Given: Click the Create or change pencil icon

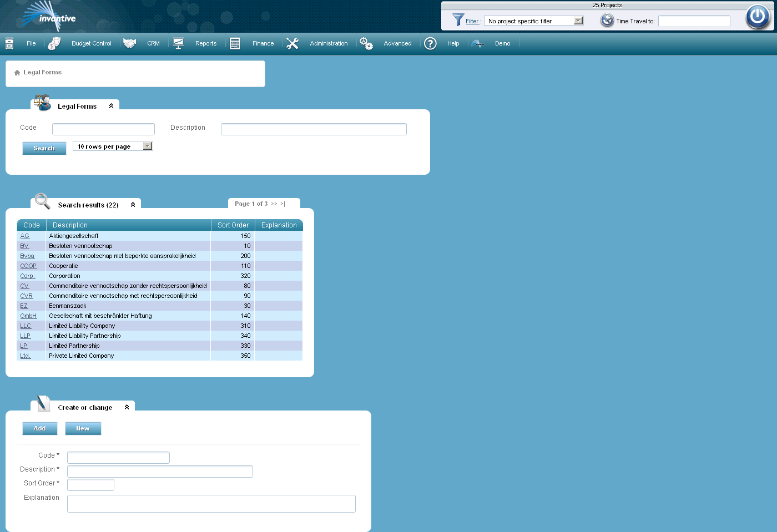Looking at the screenshot, I should 43,403.
